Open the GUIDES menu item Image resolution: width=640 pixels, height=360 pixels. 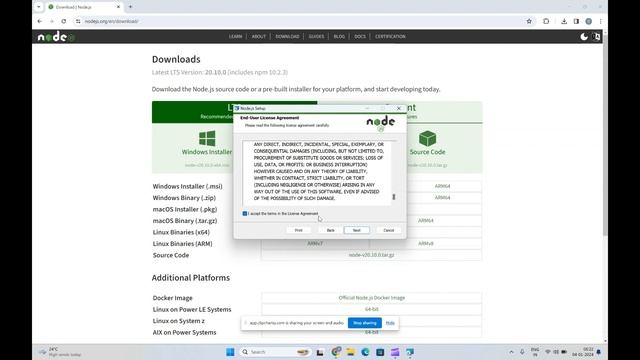316,36
